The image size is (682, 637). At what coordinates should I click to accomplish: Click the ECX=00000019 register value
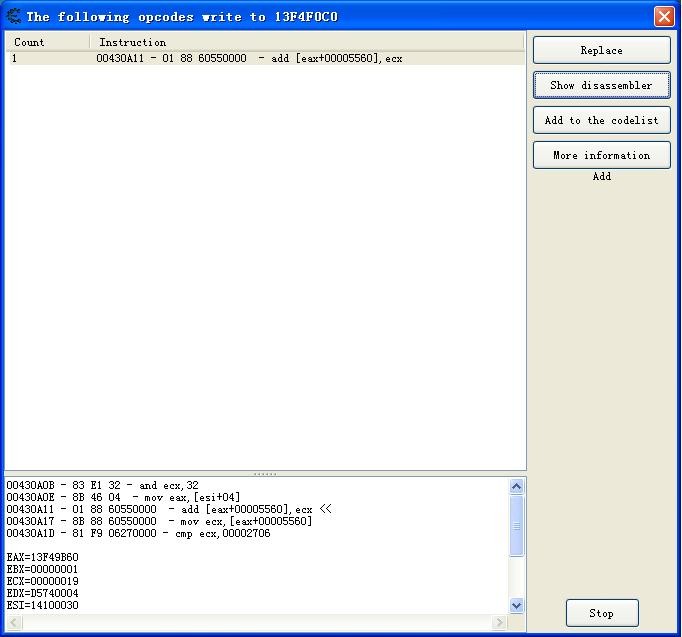(43, 581)
